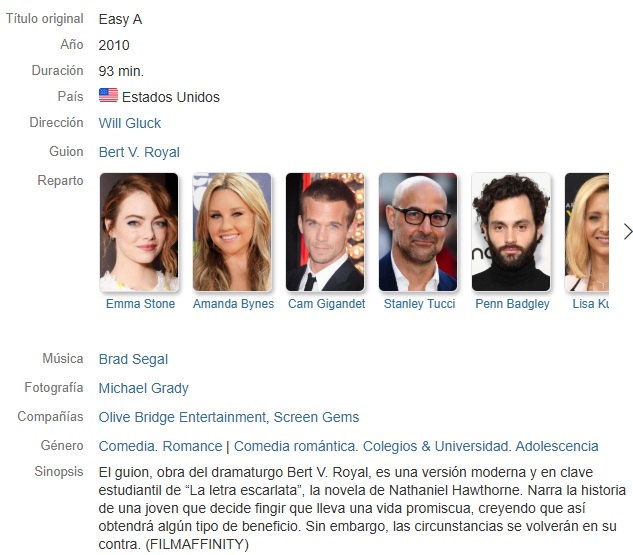The width and height of the screenshot is (633, 555).
Task: Click the cast carousel next arrow
Action: (627, 232)
